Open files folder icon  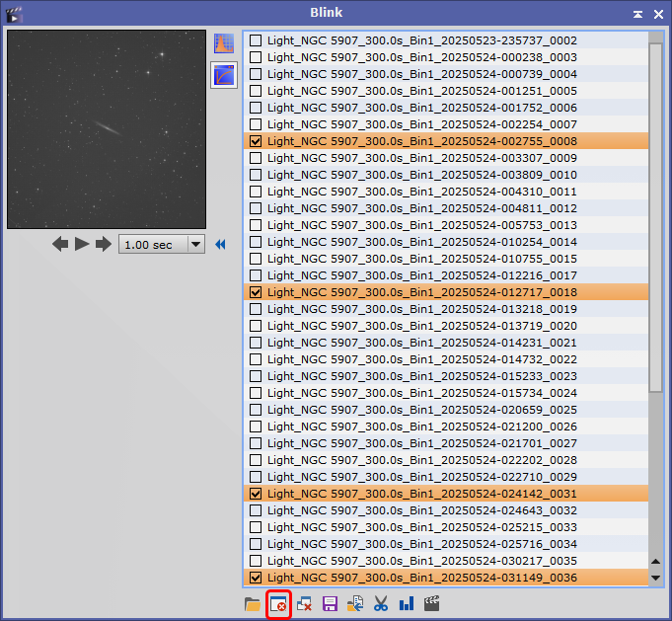pos(253,604)
